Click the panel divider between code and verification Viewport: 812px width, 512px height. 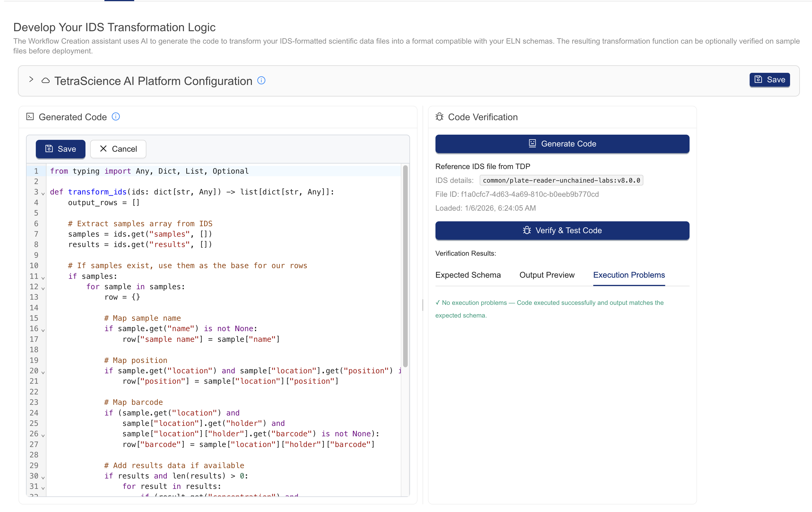point(422,305)
